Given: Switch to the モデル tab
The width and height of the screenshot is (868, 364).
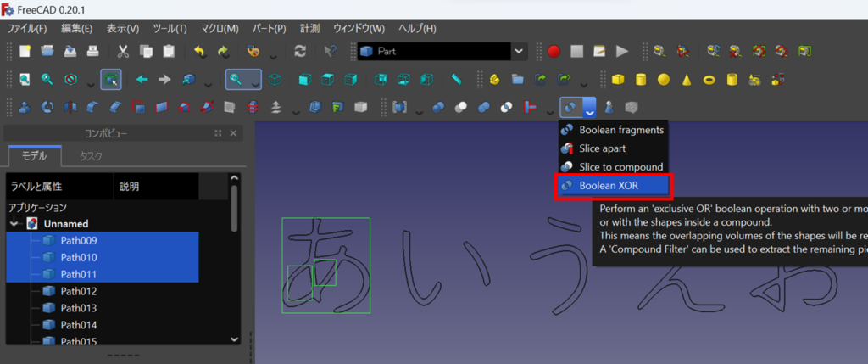Looking at the screenshot, I should [x=34, y=155].
